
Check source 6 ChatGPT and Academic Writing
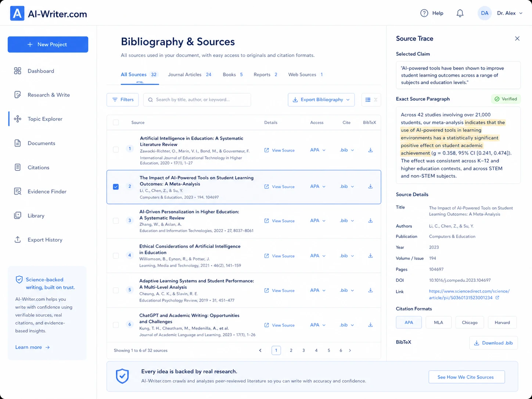pos(116,325)
